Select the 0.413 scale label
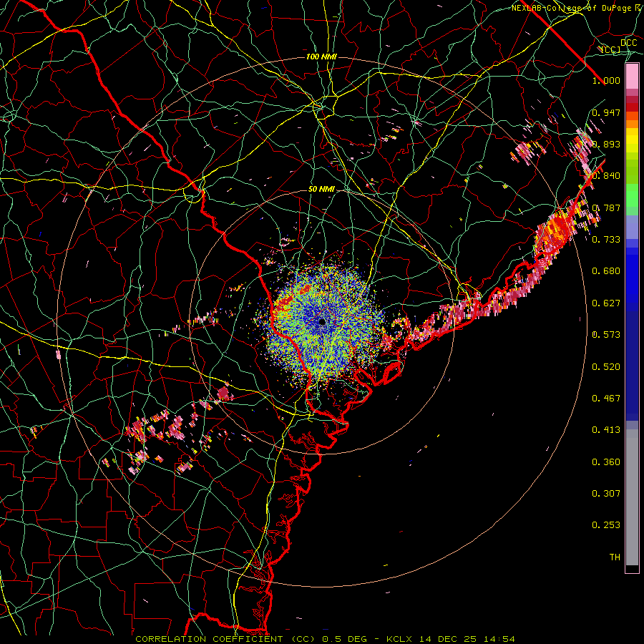 [606, 430]
